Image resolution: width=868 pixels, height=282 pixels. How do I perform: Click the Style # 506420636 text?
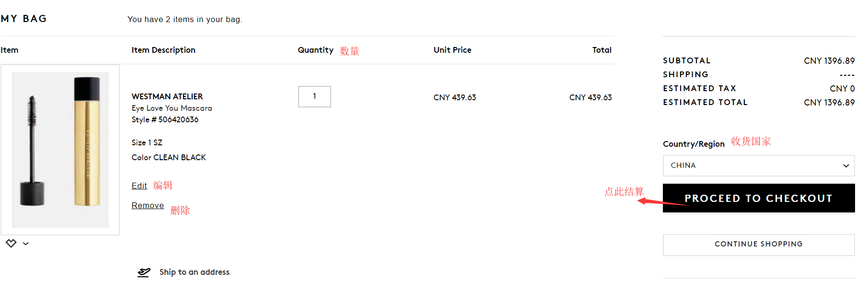coord(165,119)
